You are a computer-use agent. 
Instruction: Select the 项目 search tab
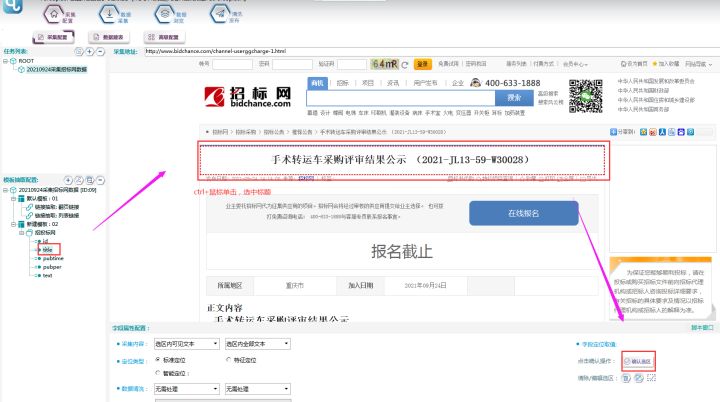[368, 83]
